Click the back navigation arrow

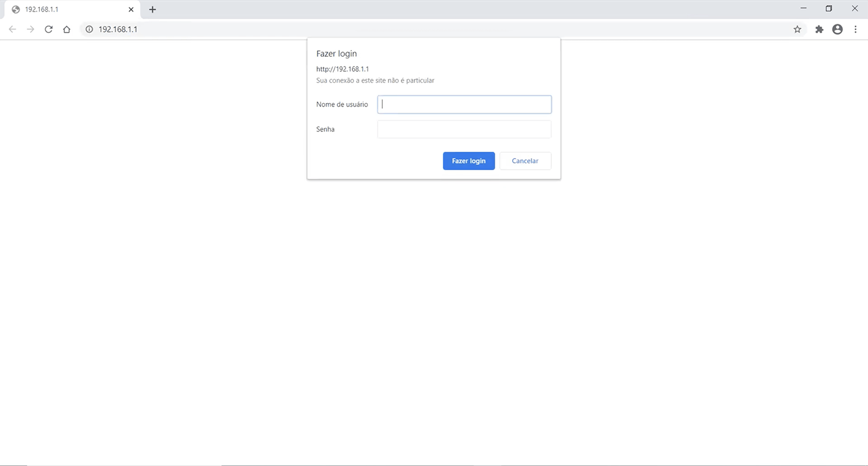click(12, 30)
